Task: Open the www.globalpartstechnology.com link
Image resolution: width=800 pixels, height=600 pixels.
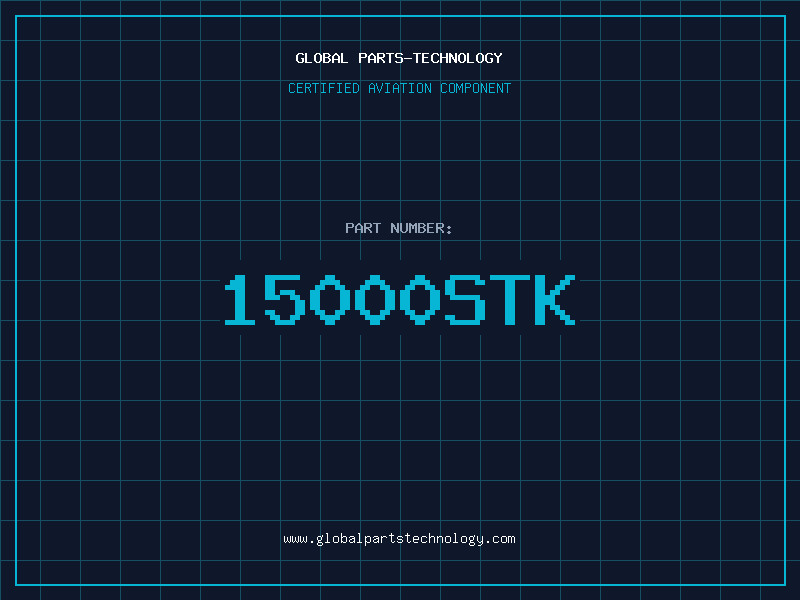Action: click(399, 539)
